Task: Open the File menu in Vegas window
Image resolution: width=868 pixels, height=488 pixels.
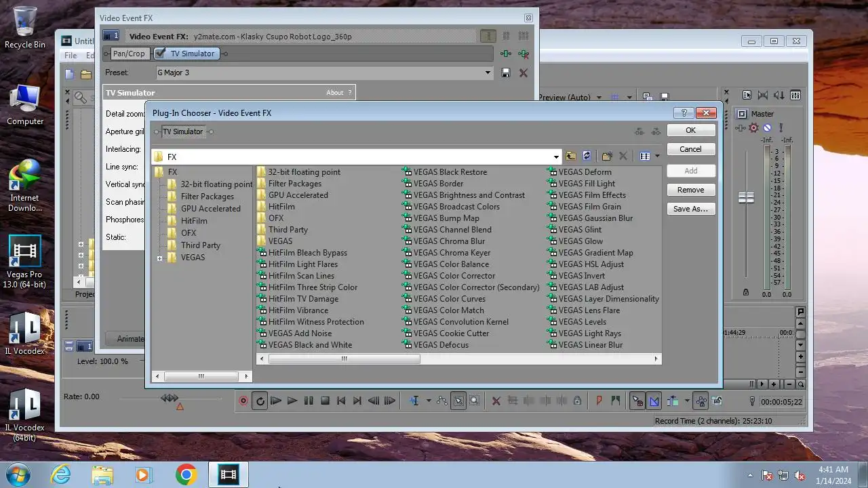Action: click(x=71, y=56)
